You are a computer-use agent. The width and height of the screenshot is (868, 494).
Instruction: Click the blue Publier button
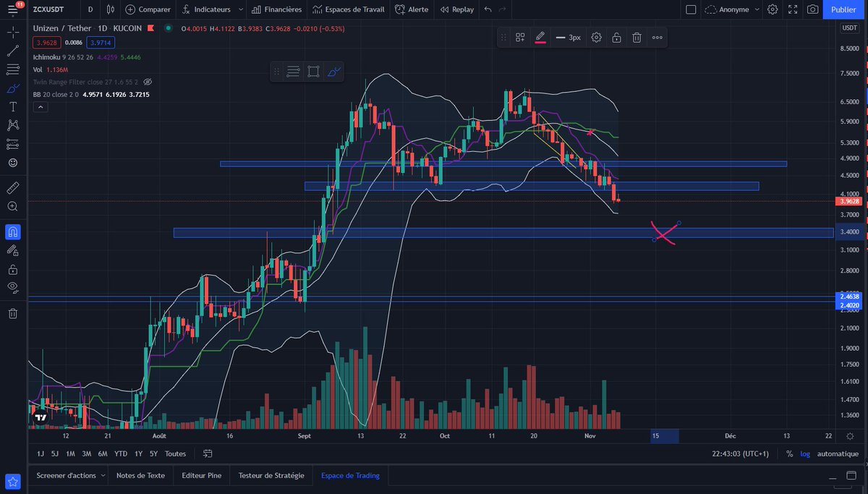point(843,9)
